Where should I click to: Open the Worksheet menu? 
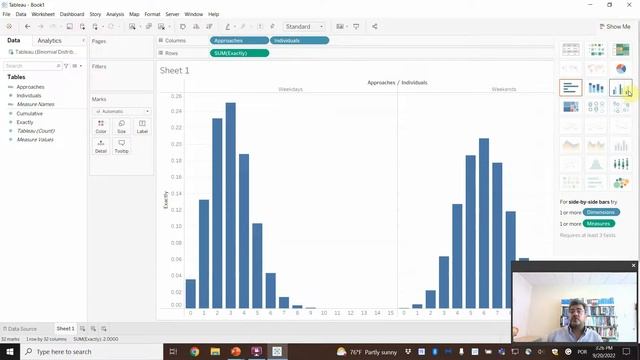click(43, 14)
